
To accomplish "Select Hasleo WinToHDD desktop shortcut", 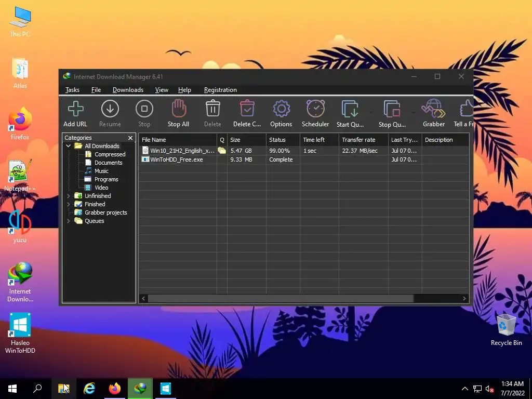I will pos(20,334).
